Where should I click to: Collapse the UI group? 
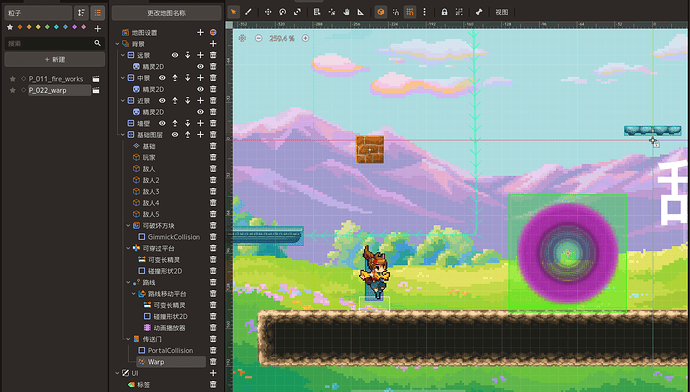(x=117, y=373)
